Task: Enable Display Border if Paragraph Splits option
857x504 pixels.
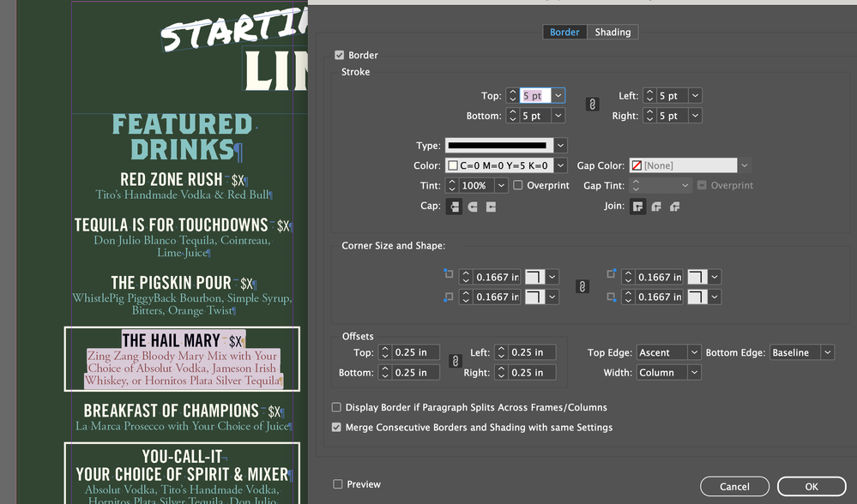Action: 336,407
